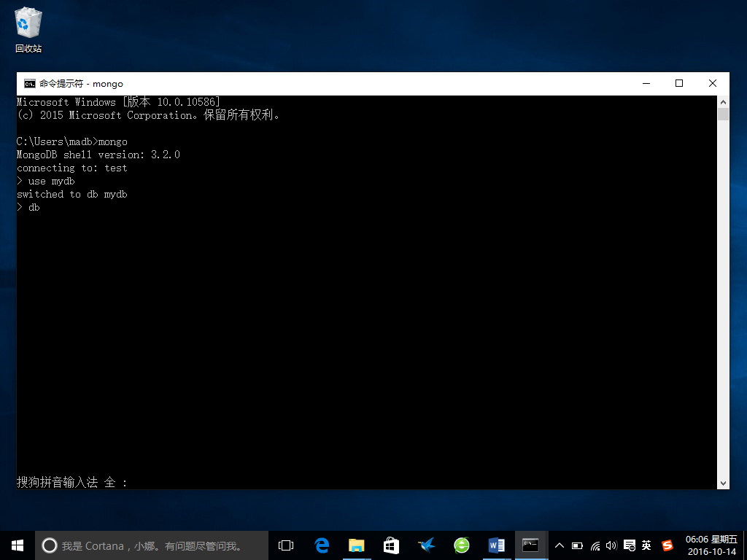Launch Microsoft Edge from taskbar
The image size is (747, 560).
(322, 545)
